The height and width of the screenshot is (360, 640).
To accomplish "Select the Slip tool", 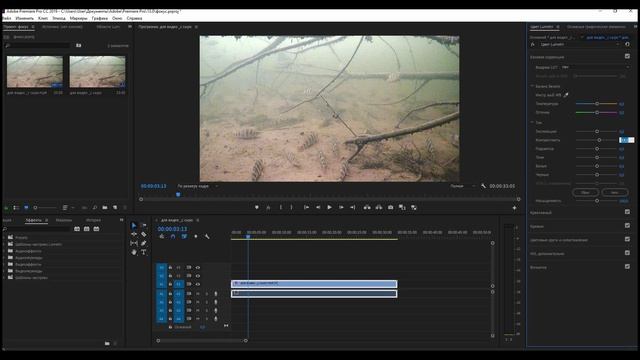I will tap(134, 243).
